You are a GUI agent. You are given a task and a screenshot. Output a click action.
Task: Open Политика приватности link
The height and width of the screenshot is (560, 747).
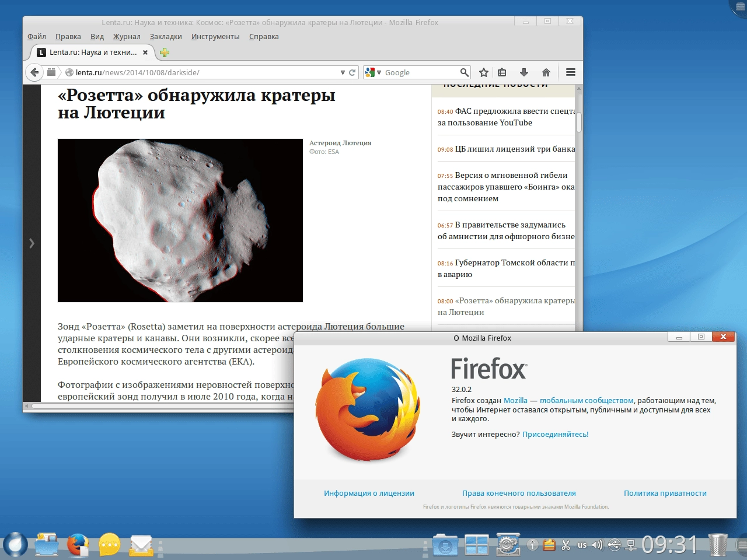coord(665,494)
